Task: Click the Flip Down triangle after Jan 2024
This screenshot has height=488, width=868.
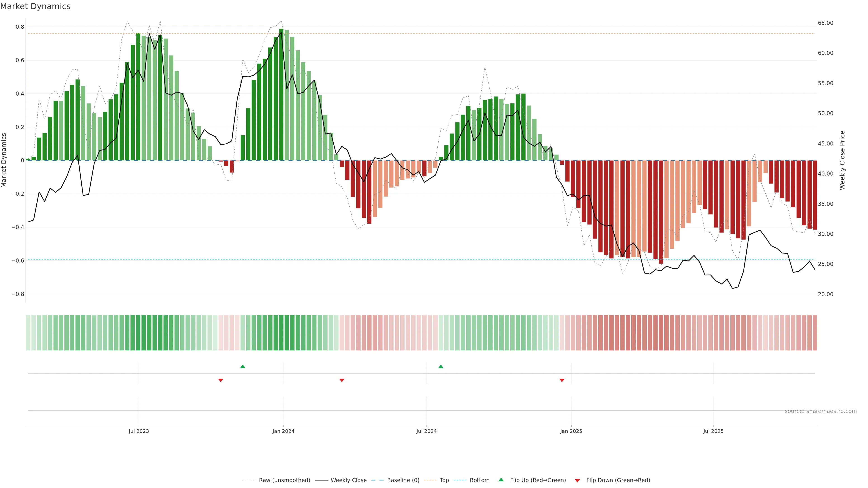Action: click(342, 380)
